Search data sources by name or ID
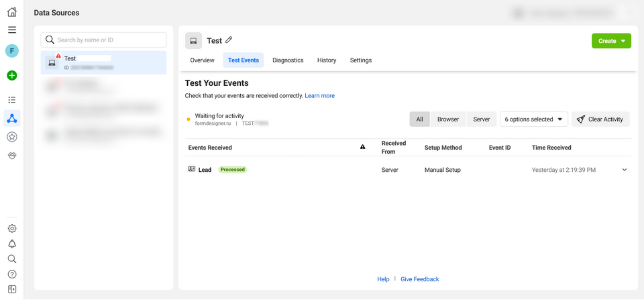Screen dimensions: 644x300 pyautogui.click(x=103, y=40)
